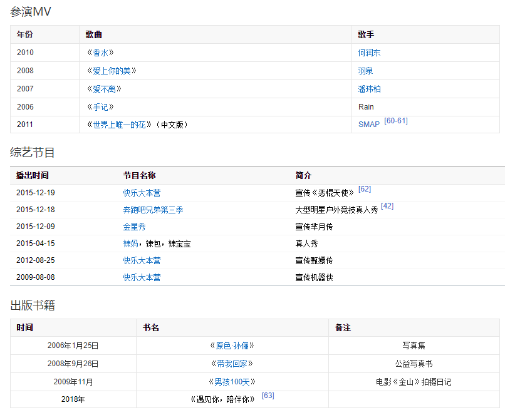
Task: Open the 《爱不离》 song link
Action: (104, 90)
